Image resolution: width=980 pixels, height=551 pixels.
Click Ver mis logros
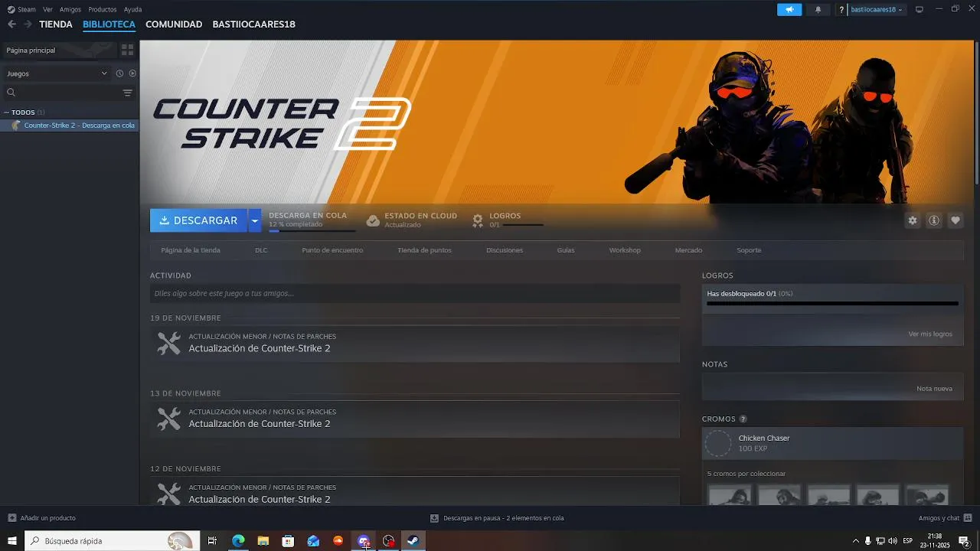[930, 334]
